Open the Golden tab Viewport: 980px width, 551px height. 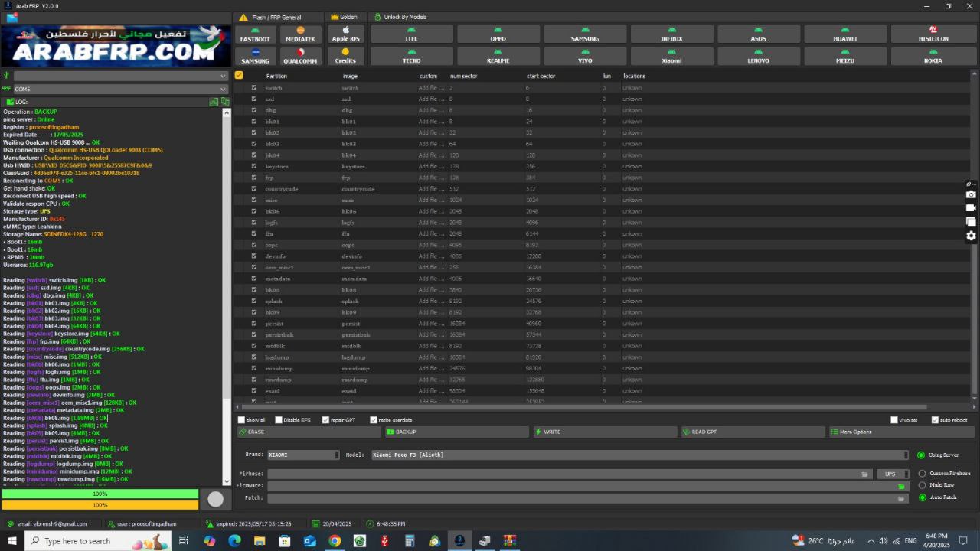tap(344, 17)
